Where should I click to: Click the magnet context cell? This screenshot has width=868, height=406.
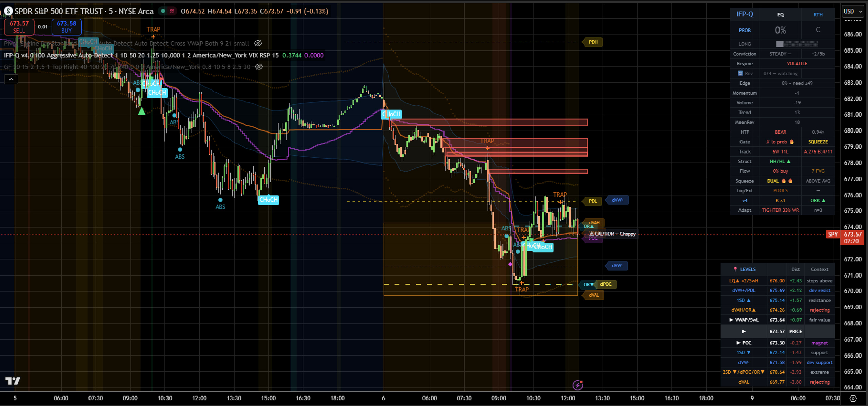click(820, 343)
